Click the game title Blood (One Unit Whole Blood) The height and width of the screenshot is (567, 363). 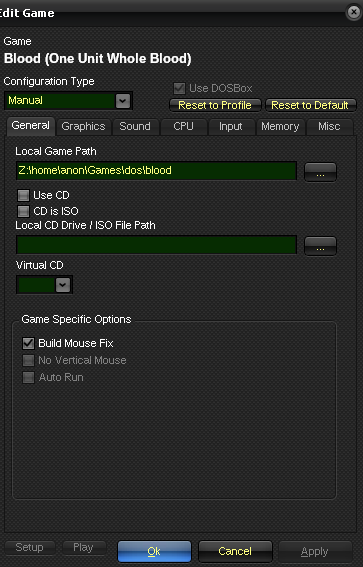pos(98,59)
